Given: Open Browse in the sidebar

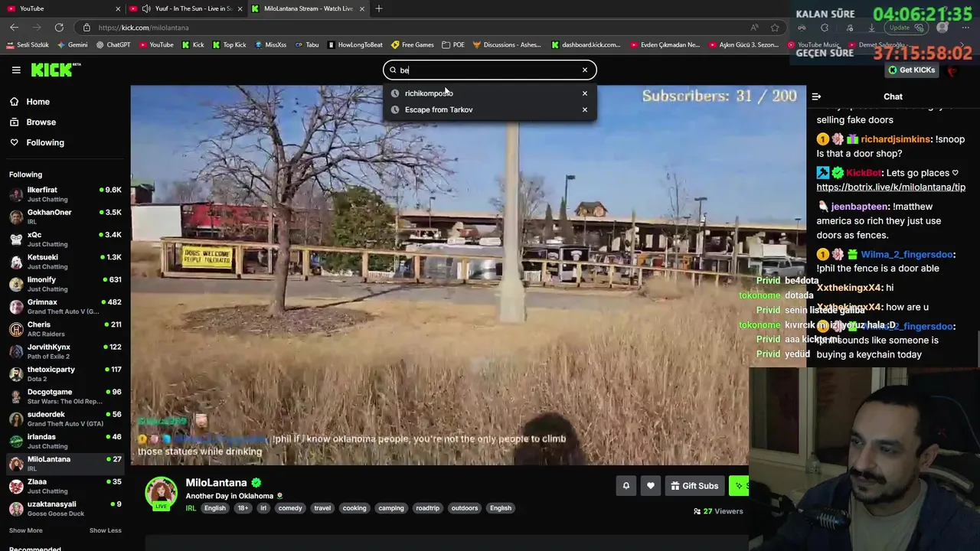Looking at the screenshot, I should pos(32,122).
